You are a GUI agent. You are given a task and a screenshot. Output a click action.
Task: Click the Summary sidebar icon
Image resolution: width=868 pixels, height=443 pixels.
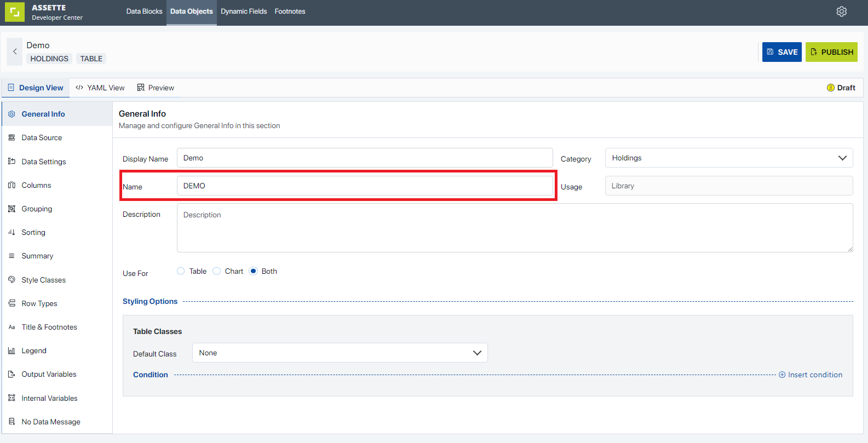click(12, 256)
